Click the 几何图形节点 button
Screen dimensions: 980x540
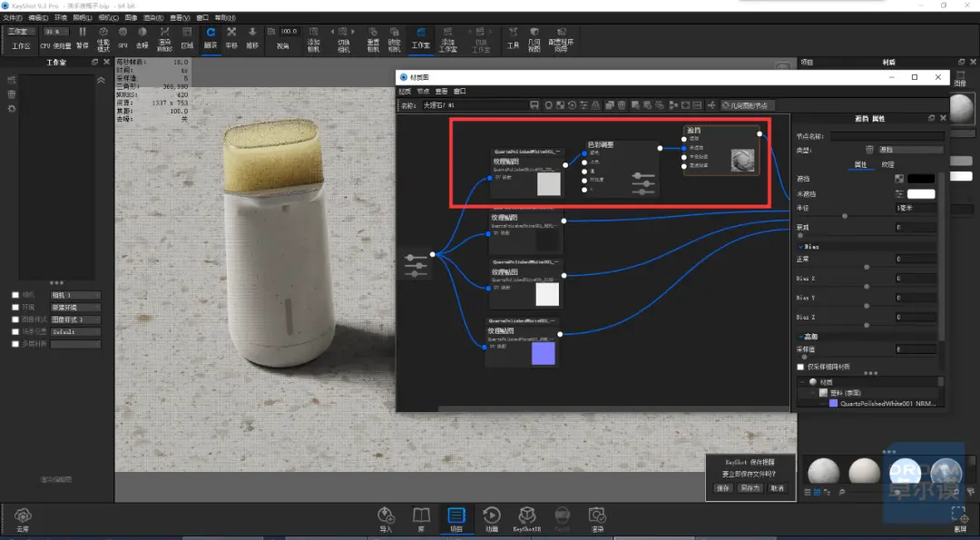coord(748,105)
